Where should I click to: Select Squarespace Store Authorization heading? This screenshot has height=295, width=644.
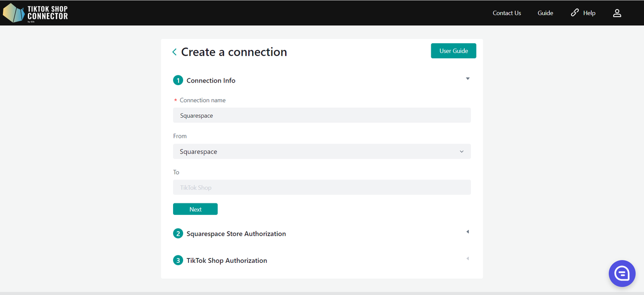coord(236,234)
